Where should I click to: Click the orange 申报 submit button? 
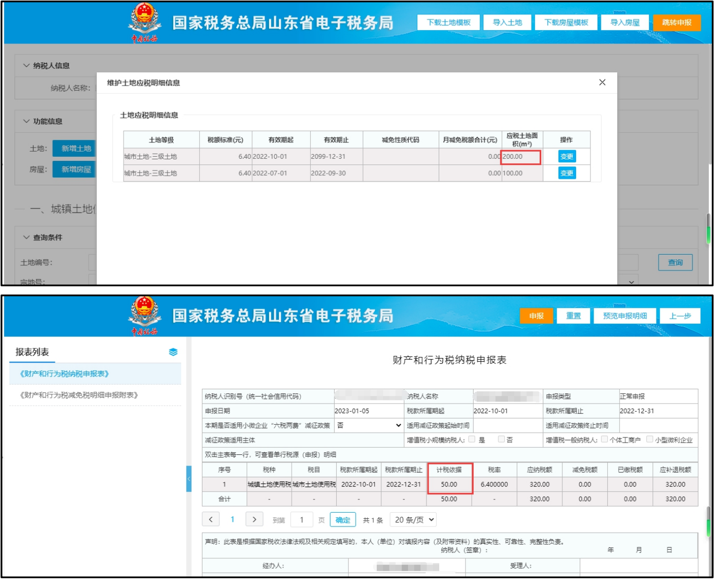pos(536,316)
